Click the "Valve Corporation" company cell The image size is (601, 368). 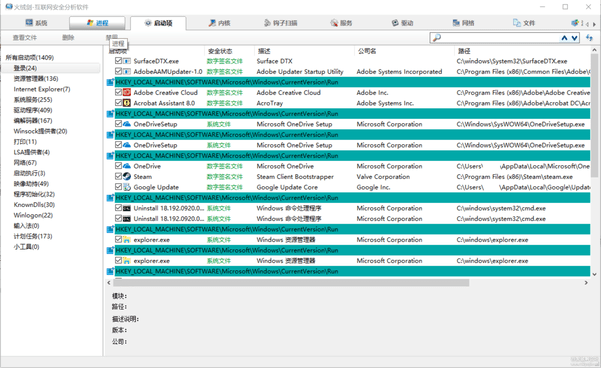(383, 177)
